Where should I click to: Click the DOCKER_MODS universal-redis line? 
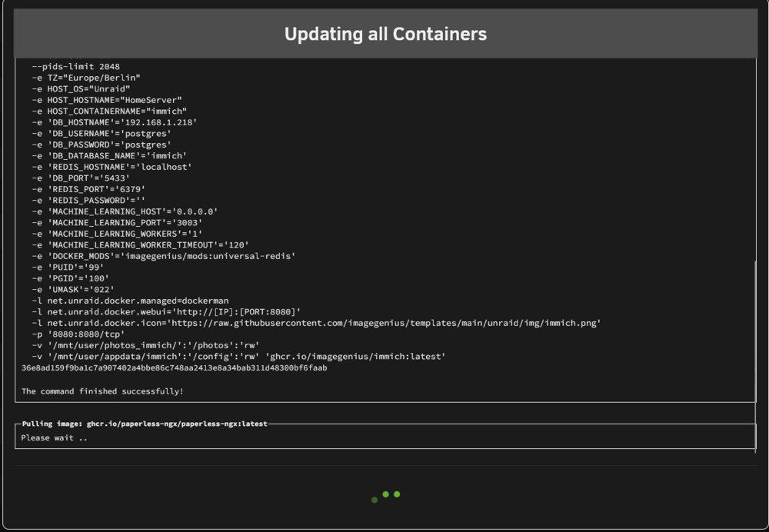pos(164,256)
